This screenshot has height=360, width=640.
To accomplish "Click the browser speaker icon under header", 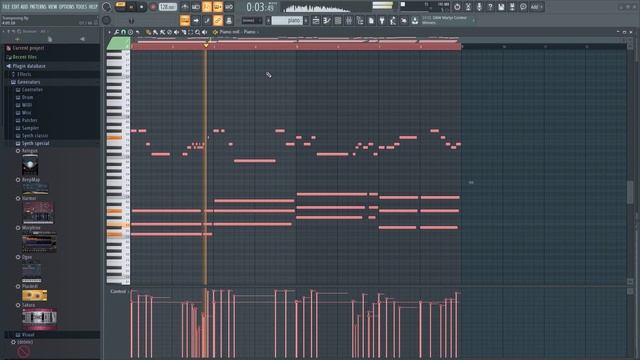I will (82, 39).
